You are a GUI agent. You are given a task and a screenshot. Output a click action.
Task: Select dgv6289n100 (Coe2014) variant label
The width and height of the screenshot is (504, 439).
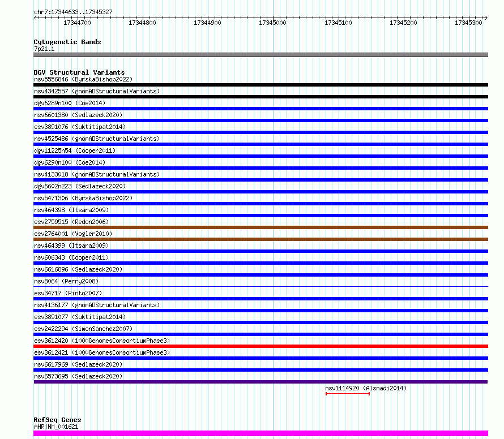point(70,103)
